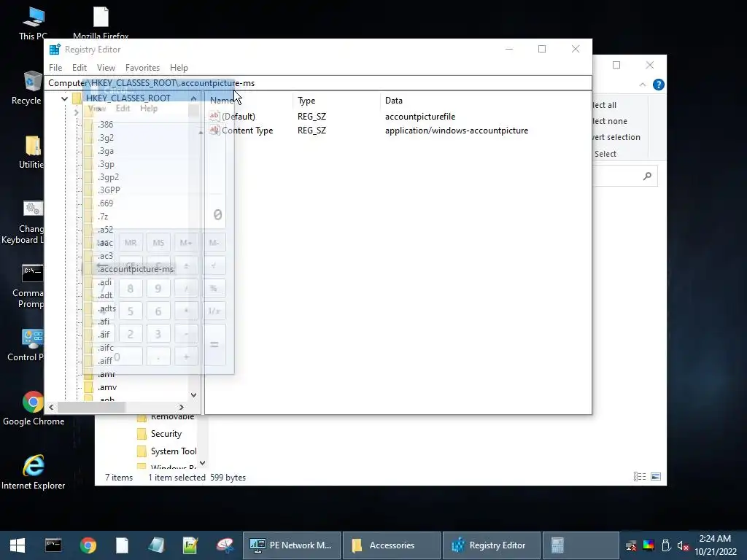Select the .accountpicture-ms key
Screen dimensions: 747x560
(x=135, y=269)
